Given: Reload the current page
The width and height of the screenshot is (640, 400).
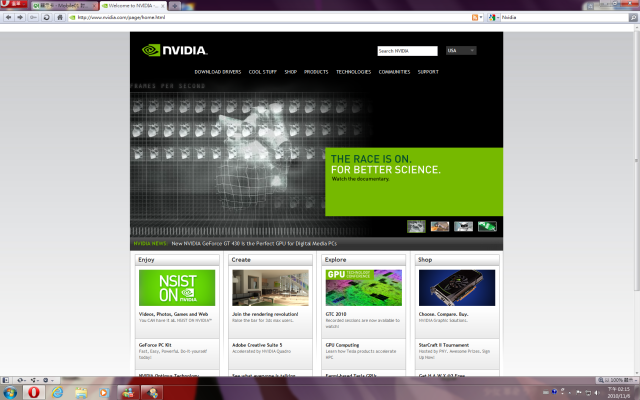Looking at the screenshot, I should (47, 18).
